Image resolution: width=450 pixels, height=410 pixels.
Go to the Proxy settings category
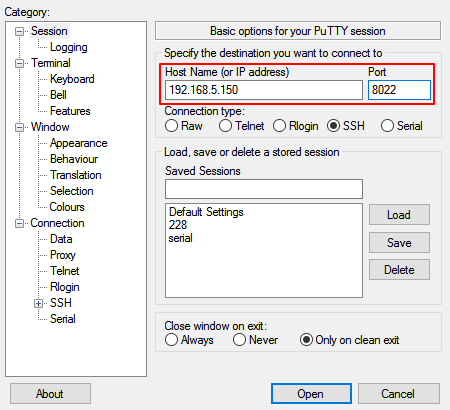(63, 255)
